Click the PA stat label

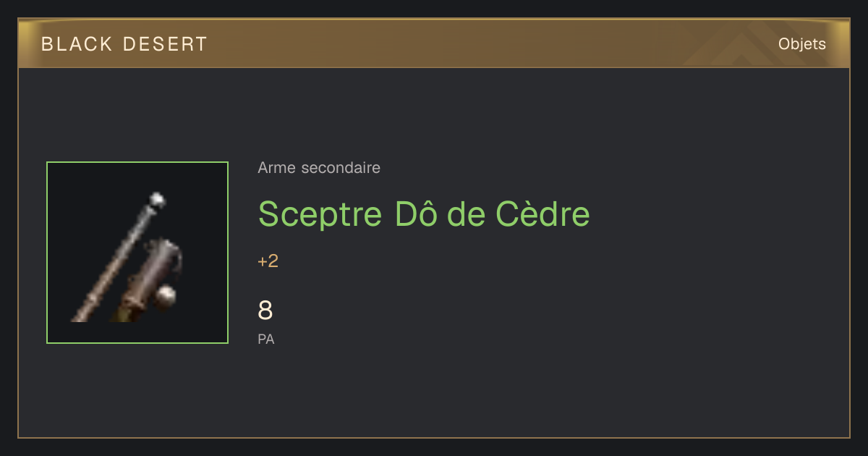pos(266,339)
